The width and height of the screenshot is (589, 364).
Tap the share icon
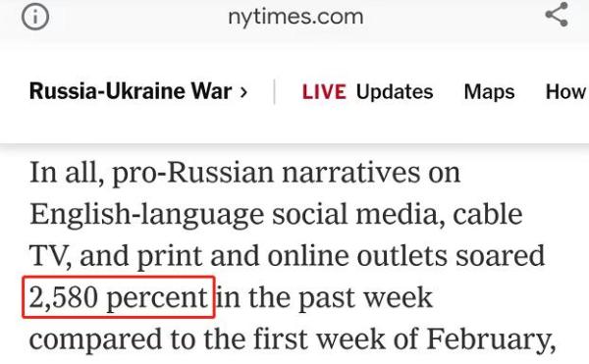tap(557, 15)
